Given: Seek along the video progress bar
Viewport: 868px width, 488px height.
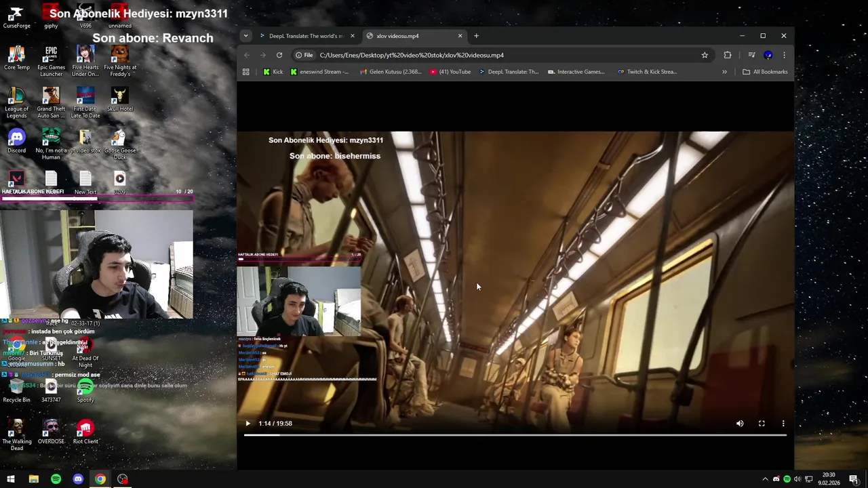Looking at the screenshot, I should [515, 435].
